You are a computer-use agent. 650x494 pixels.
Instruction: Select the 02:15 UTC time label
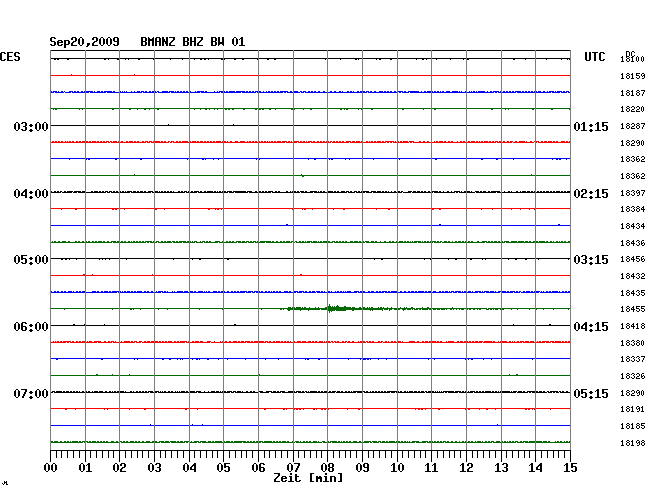point(591,194)
